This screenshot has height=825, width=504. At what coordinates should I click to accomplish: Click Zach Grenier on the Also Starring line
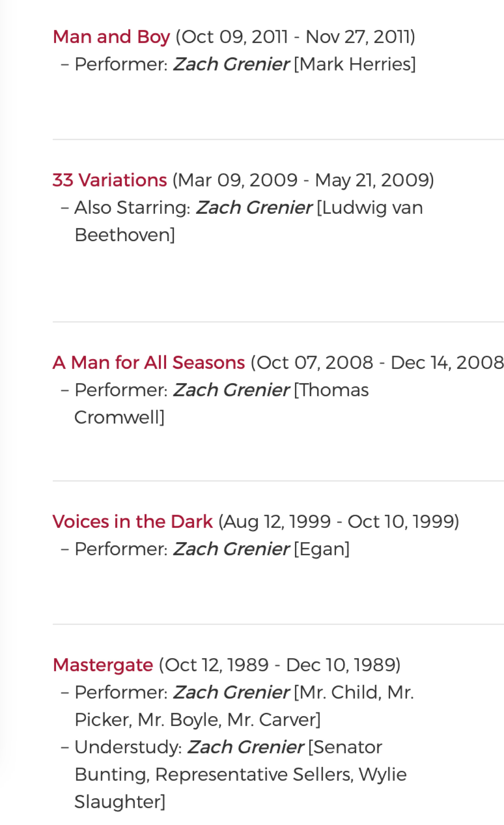pyautogui.click(x=254, y=208)
